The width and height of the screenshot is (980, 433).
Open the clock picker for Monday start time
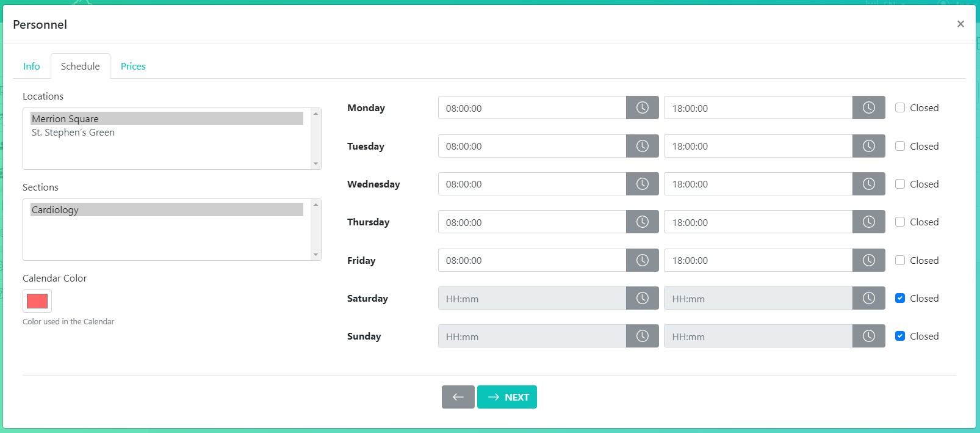642,107
